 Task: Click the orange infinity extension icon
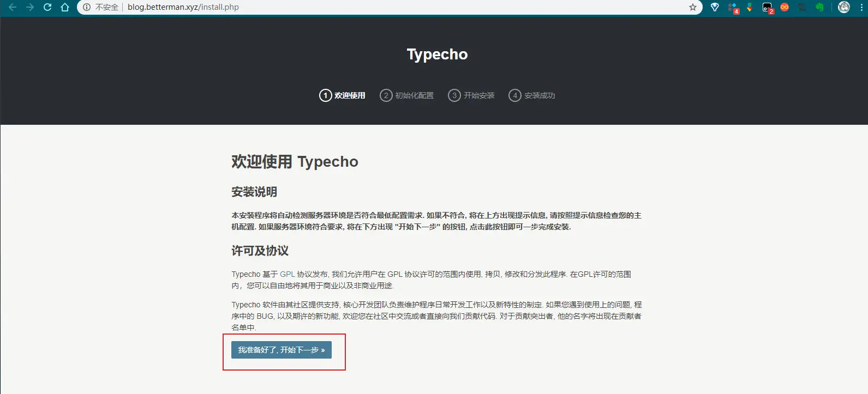tap(785, 7)
